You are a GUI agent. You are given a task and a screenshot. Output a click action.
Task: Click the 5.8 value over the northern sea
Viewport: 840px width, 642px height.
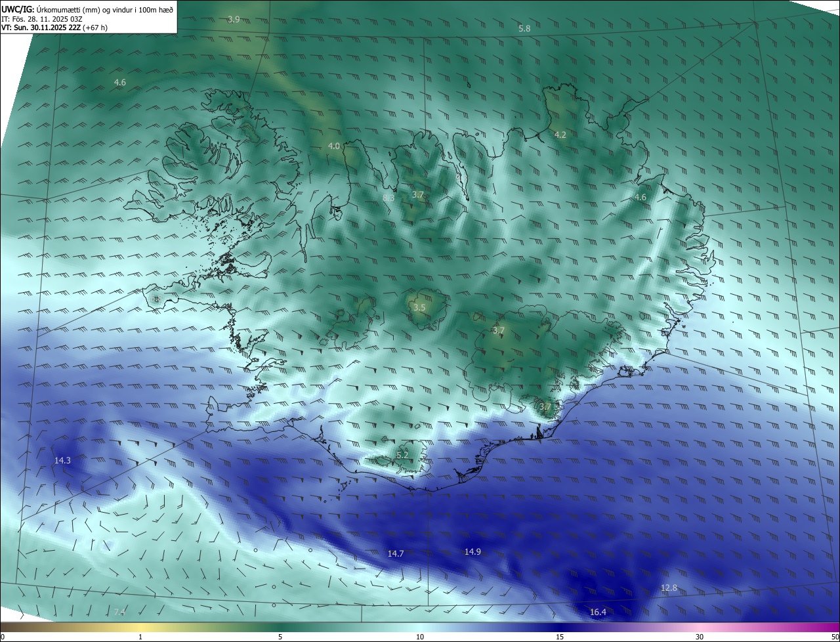524,29
